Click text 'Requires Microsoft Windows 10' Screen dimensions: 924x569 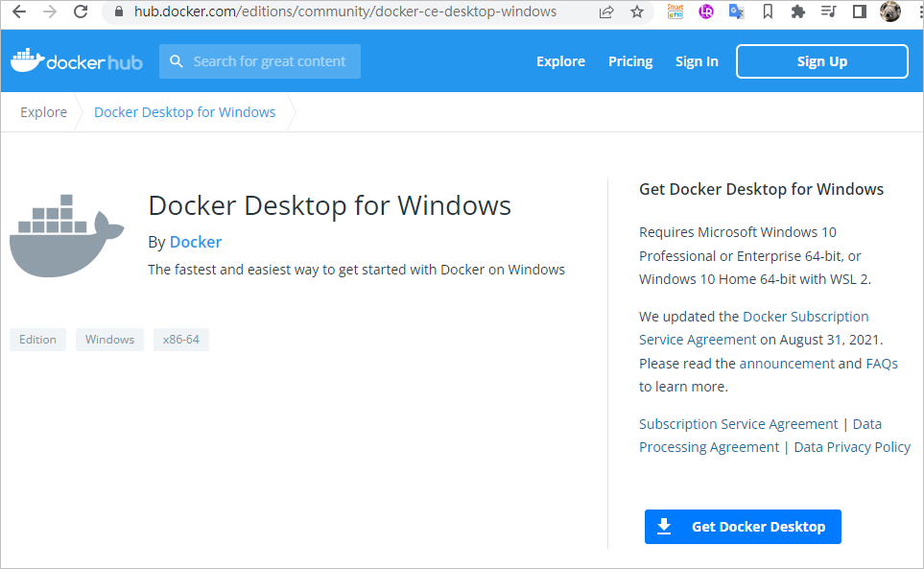point(737,232)
